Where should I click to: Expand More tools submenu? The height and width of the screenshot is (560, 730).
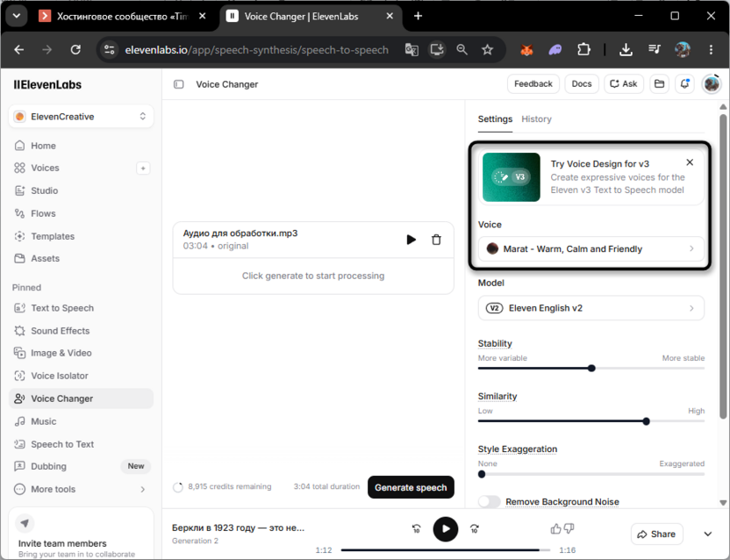pyautogui.click(x=81, y=489)
